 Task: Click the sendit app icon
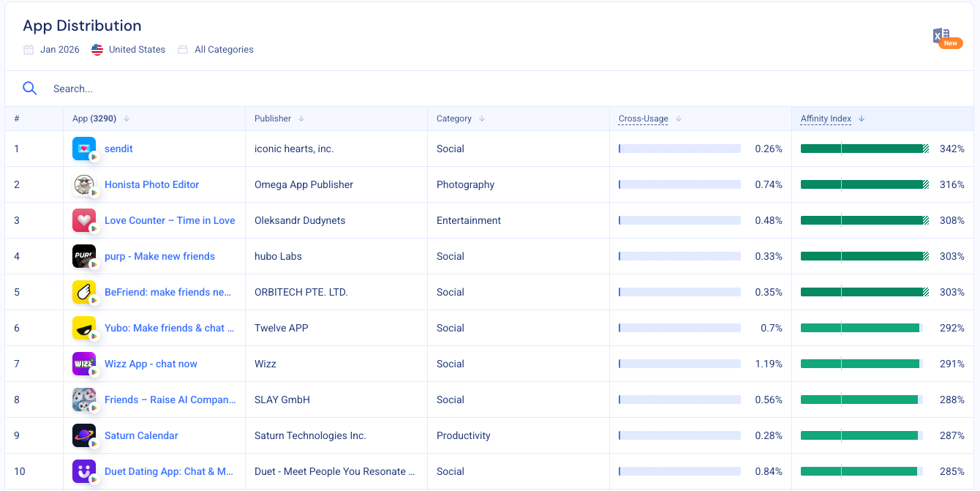pyautogui.click(x=84, y=149)
